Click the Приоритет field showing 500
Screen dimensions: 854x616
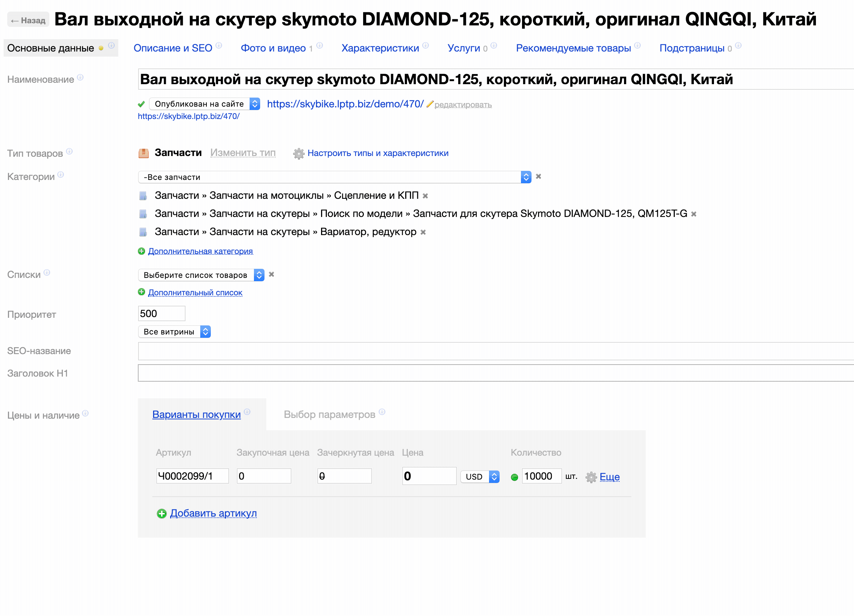pyautogui.click(x=161, y=313)
